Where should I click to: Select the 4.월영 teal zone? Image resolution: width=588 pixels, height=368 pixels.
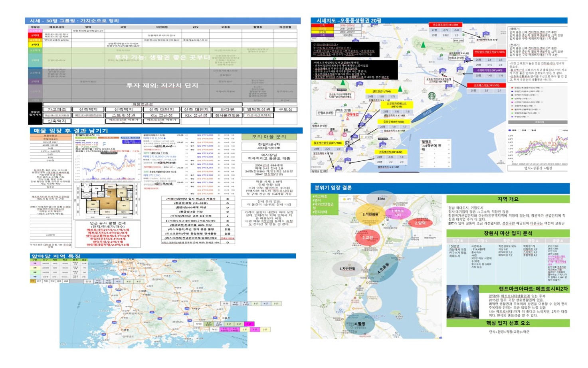(x=360, y=324)
